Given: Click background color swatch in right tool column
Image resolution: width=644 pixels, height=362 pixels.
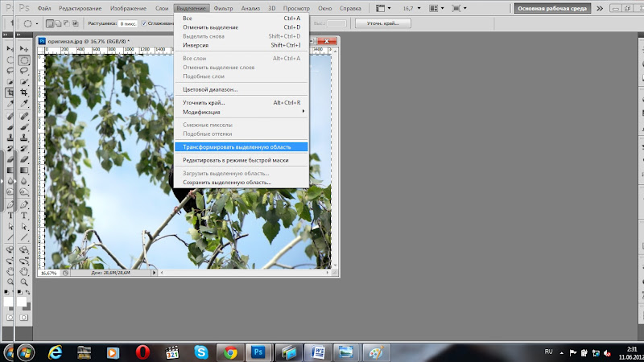Looking at the screenshot, I should (x=27, y=307).
